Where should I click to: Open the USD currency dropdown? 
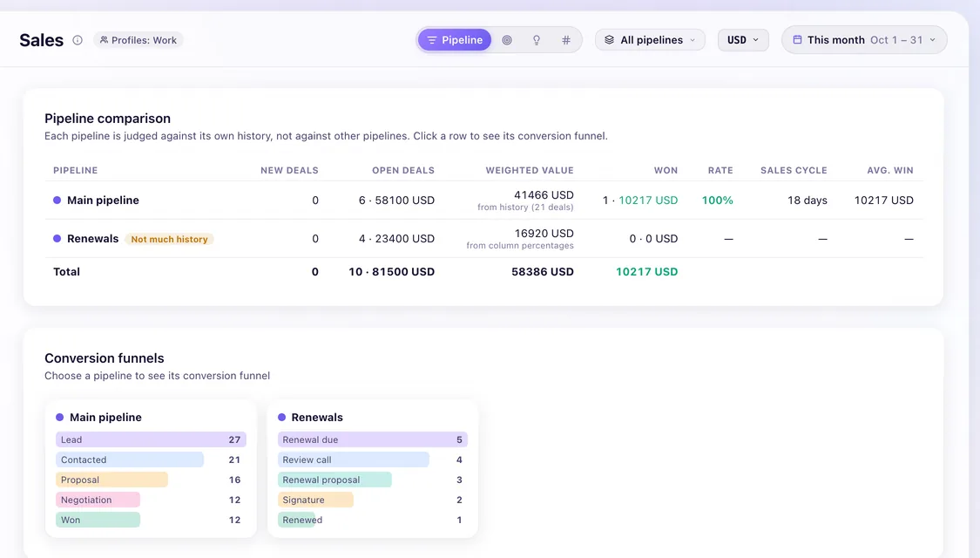click(x=743, y=40)
